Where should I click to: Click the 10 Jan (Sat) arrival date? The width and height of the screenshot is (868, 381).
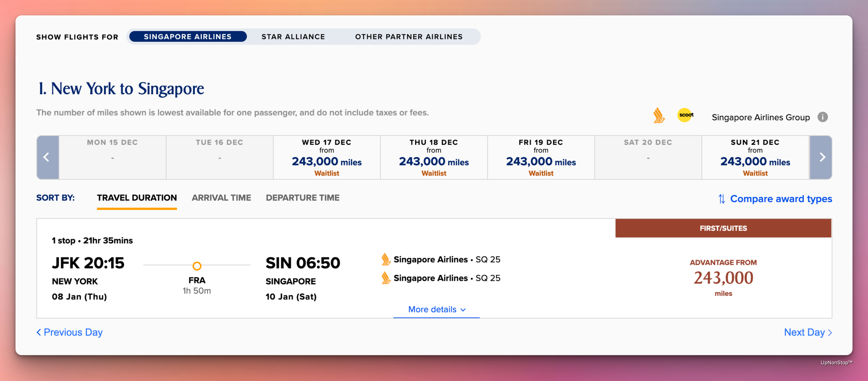[291, 297]
